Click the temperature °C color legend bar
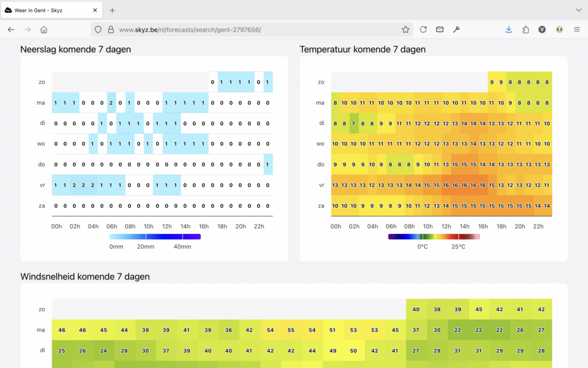This screenshot has width=588, height=368. [434, 236]
